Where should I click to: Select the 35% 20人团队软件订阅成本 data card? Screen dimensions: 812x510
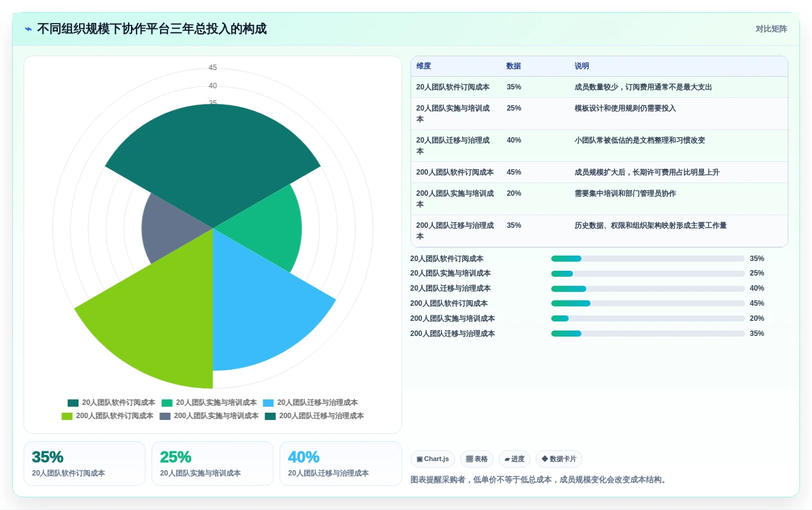click(x=85, y=463)
